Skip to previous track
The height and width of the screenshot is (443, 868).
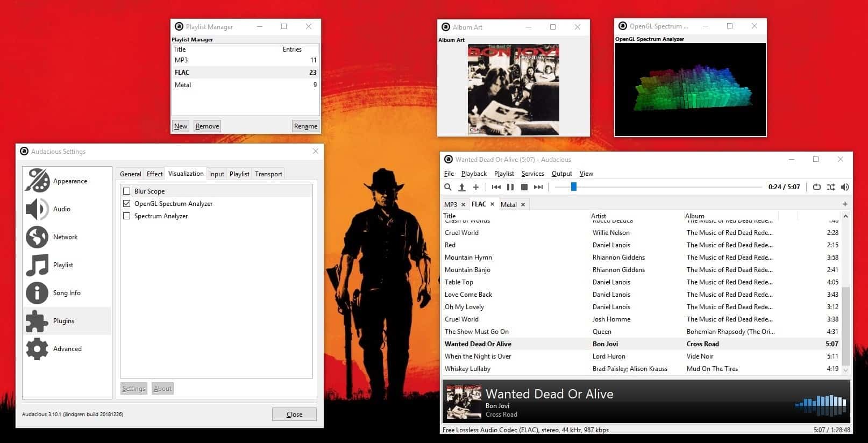pos(496,187)
